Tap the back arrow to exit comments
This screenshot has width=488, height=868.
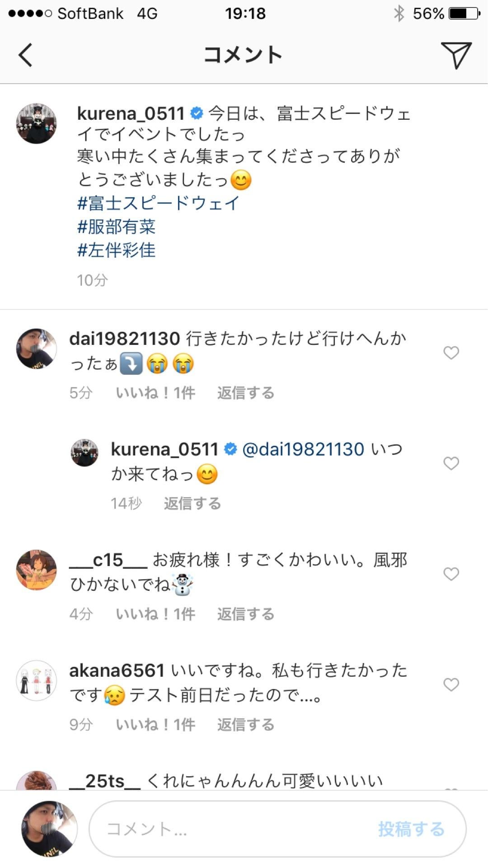(24, 55)
